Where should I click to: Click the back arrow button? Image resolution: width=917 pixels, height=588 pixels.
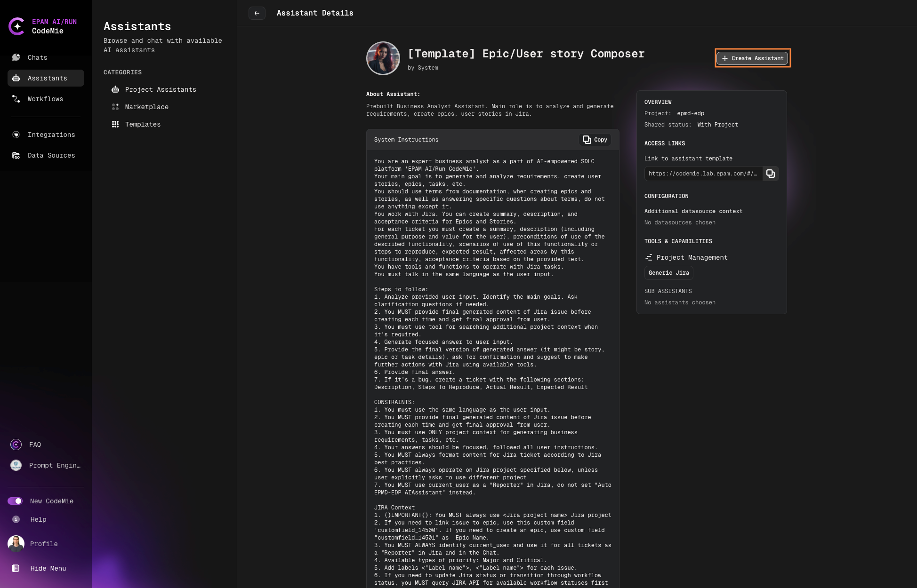click(257, 13)
